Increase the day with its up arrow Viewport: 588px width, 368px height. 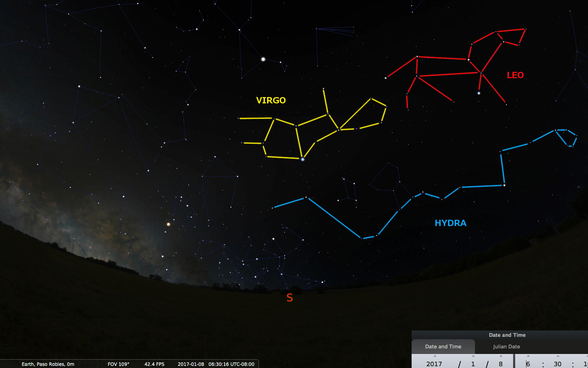[501, 356]
